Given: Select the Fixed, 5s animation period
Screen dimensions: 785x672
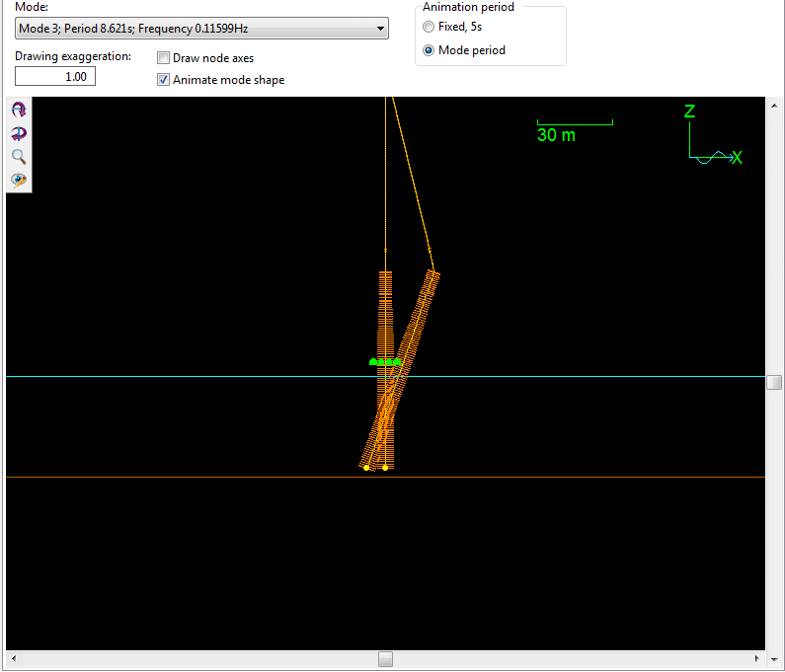Looking at the screenshot, I should coord(428,27).
